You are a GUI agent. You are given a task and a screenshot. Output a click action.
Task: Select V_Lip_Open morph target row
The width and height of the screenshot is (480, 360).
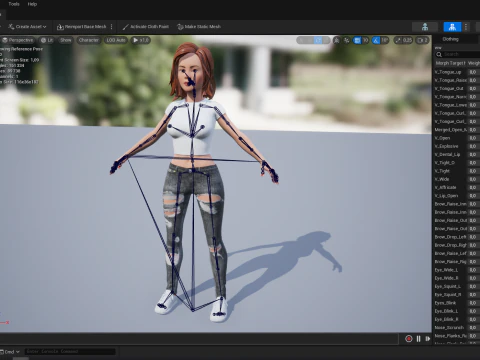click(x=457, y=196)
